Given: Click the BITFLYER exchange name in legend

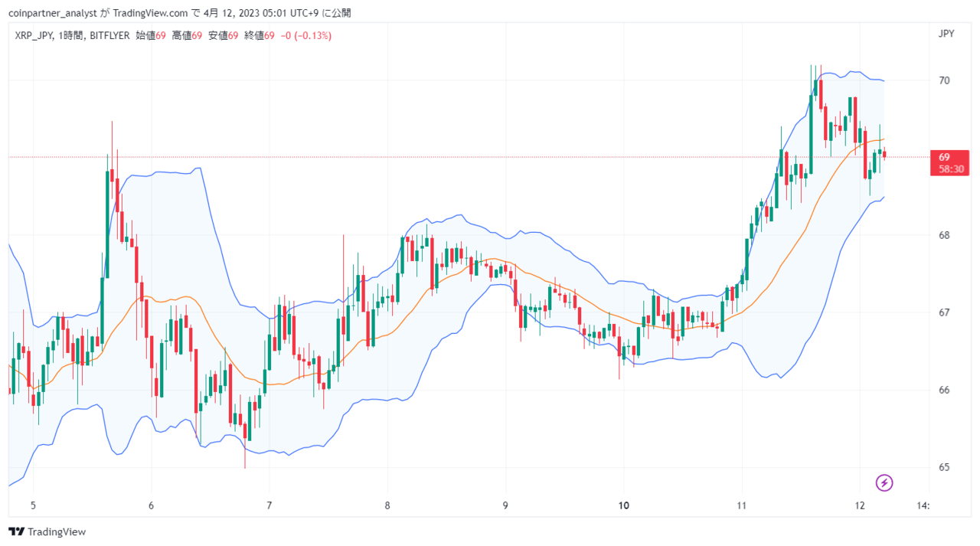Looking at the screenshot, I should coord(109,35).
